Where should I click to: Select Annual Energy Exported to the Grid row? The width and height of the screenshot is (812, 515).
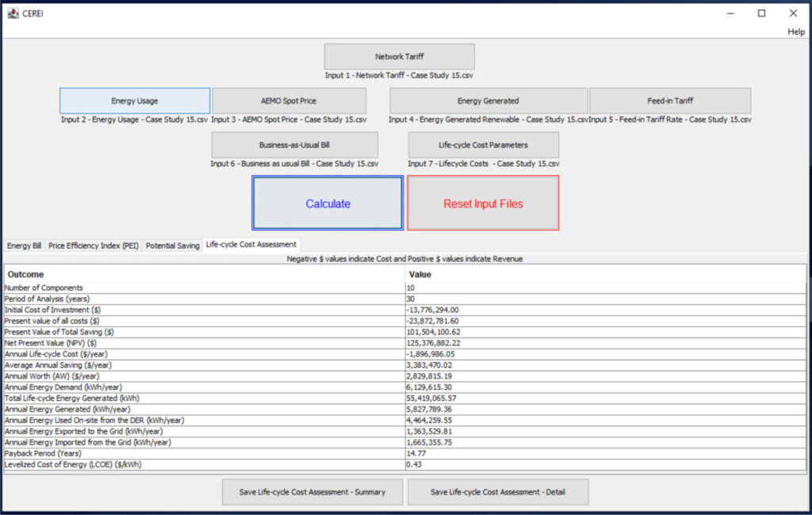tap(405, 431)
